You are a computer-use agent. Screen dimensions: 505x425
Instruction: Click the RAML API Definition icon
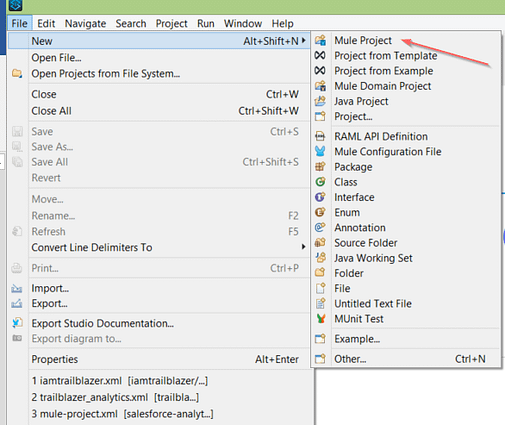click(320, 136)
